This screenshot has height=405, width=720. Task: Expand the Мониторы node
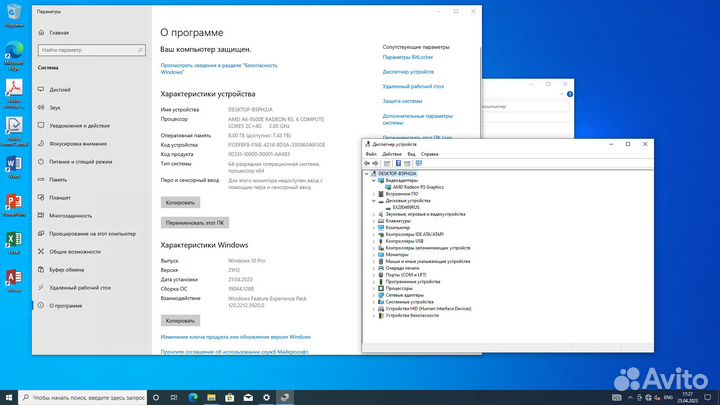click(x=374, y=254)
